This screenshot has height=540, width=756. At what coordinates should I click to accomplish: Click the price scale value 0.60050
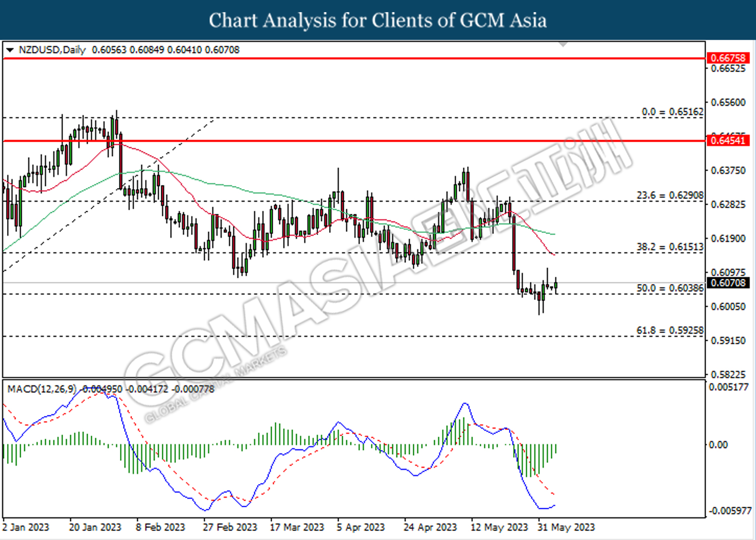click(728, 307)
